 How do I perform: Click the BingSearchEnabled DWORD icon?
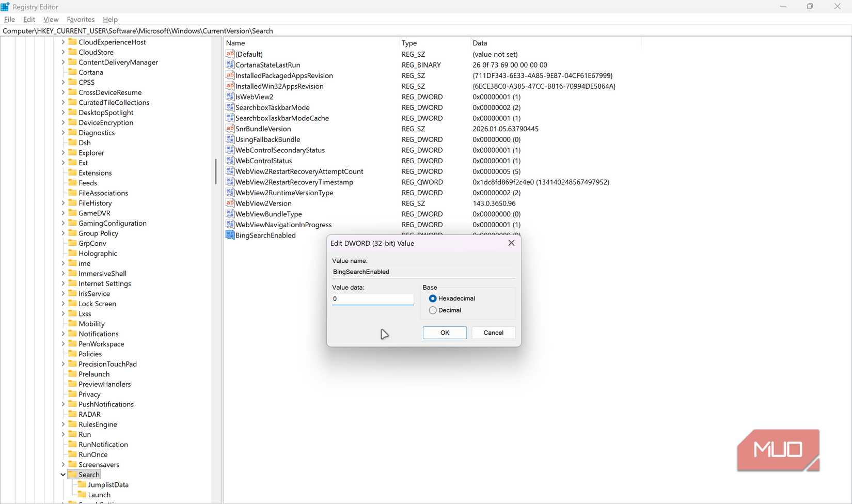[x=230, y=235]
